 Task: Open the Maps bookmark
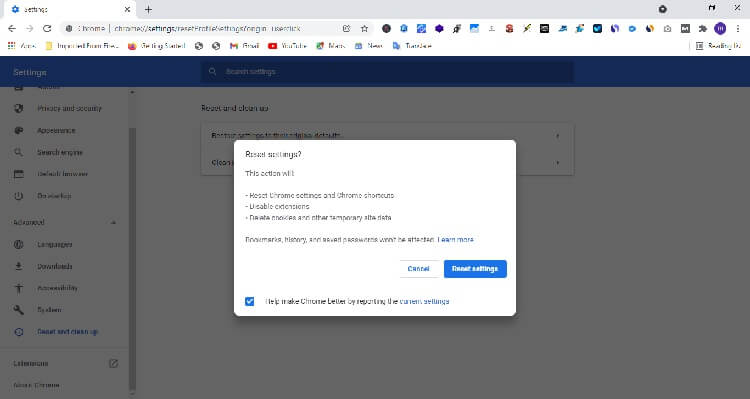pos(331,46)
